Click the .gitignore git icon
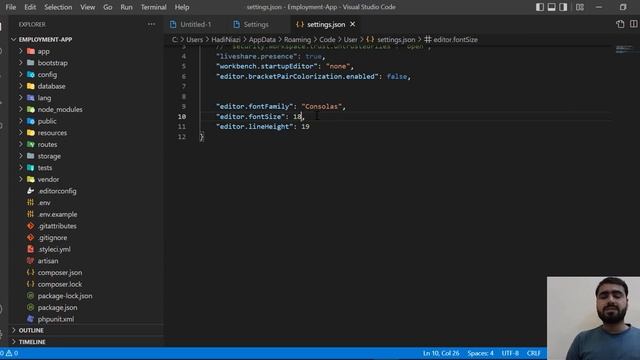This screenshot has height=360, width=640. tap(31, 237)
